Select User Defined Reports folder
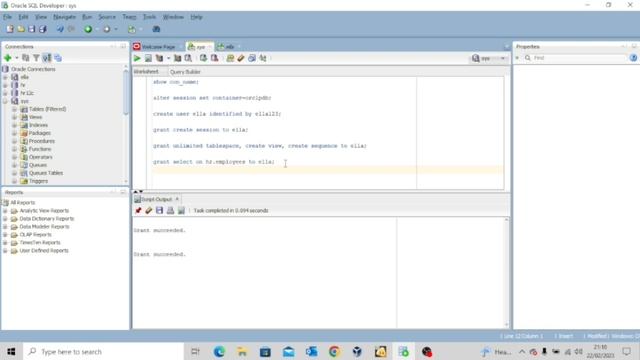This screenshot has width=640, height=360. [44, 251]
